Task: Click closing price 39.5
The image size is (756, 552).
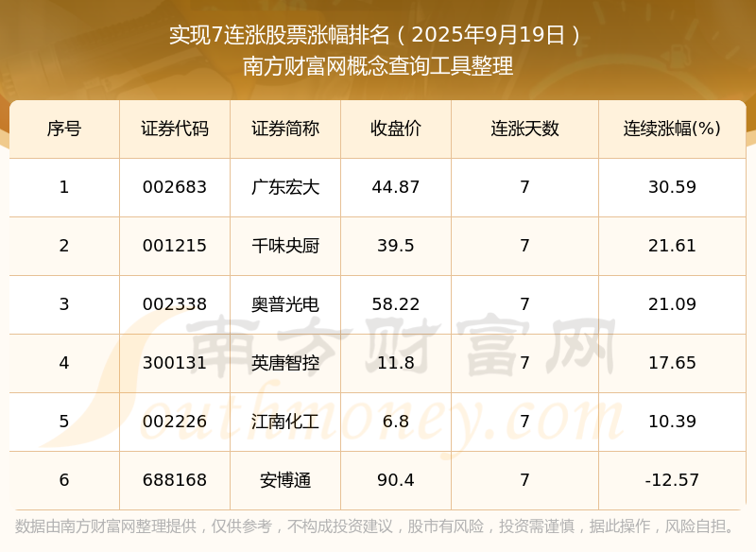Action: 396,246
